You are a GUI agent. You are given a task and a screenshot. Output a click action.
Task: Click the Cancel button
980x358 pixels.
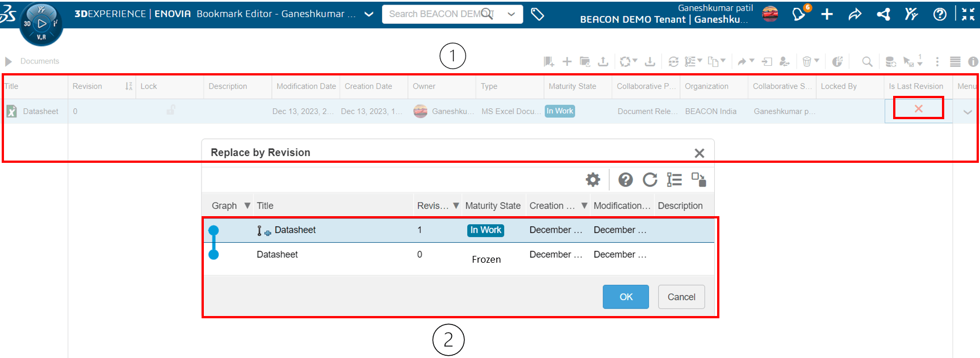tap(681, 297)
